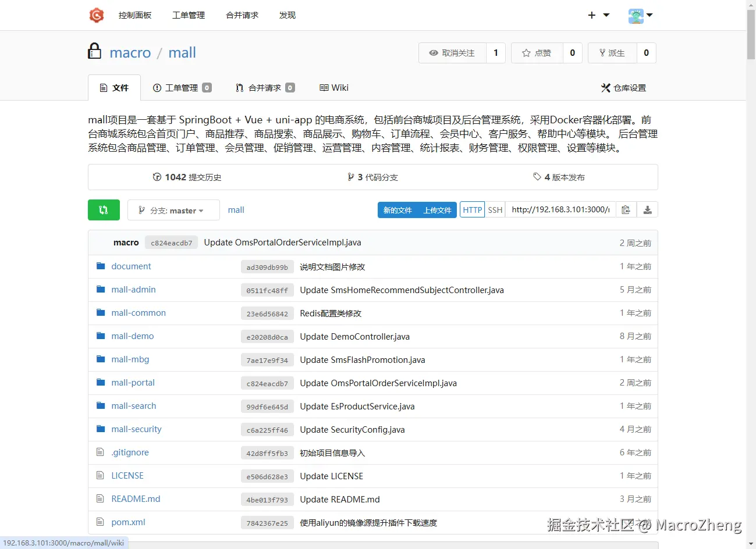Open commit c6a225ff46
Image resolution: width=756 pixels, height=549 pixels.
(267, 430)
